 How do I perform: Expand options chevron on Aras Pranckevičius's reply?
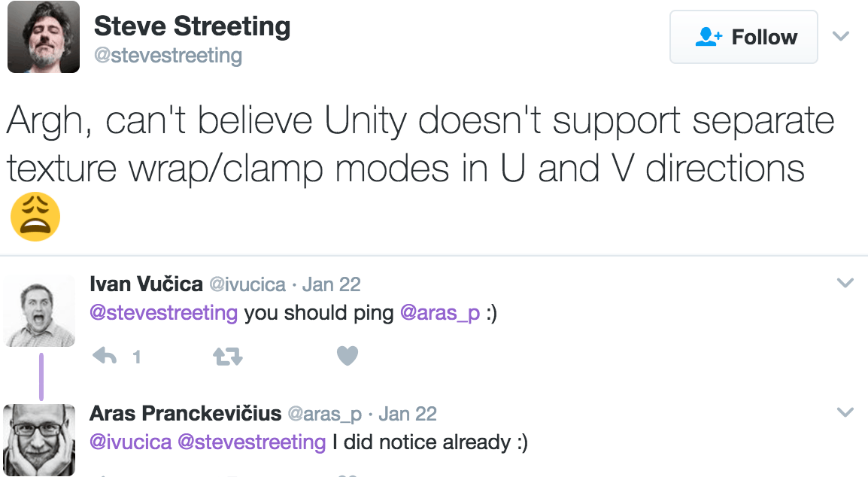point(845,412)
